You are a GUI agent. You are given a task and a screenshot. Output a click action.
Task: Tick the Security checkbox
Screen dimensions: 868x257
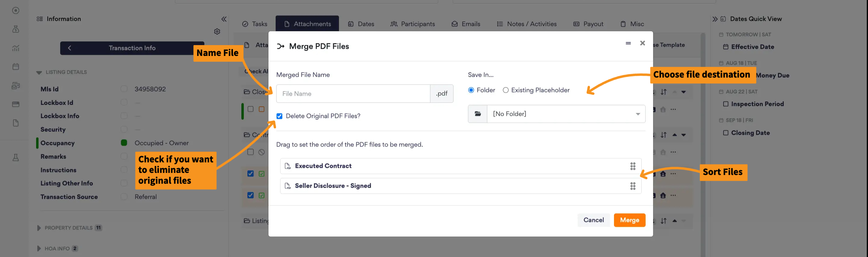coord(124,129)
